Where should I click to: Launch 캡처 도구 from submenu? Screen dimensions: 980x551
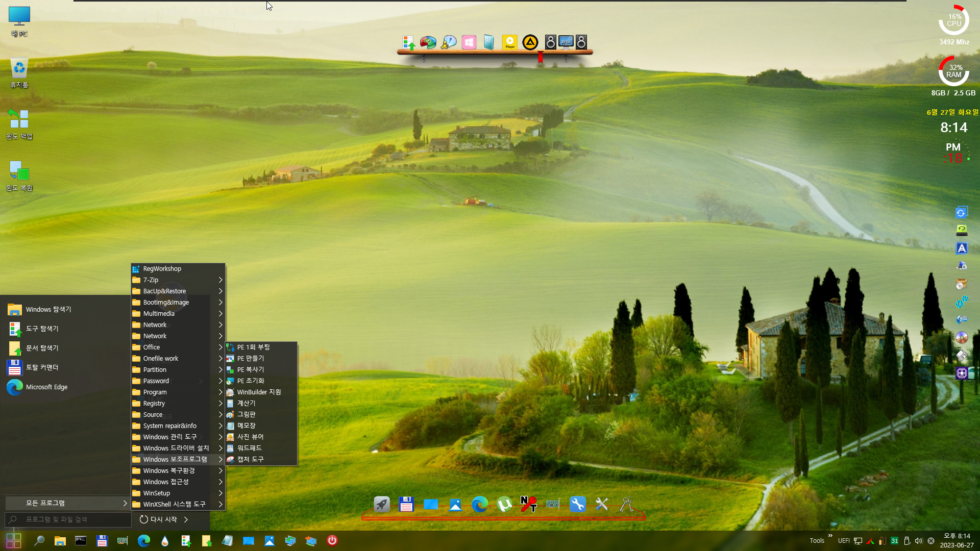(261, 459)
